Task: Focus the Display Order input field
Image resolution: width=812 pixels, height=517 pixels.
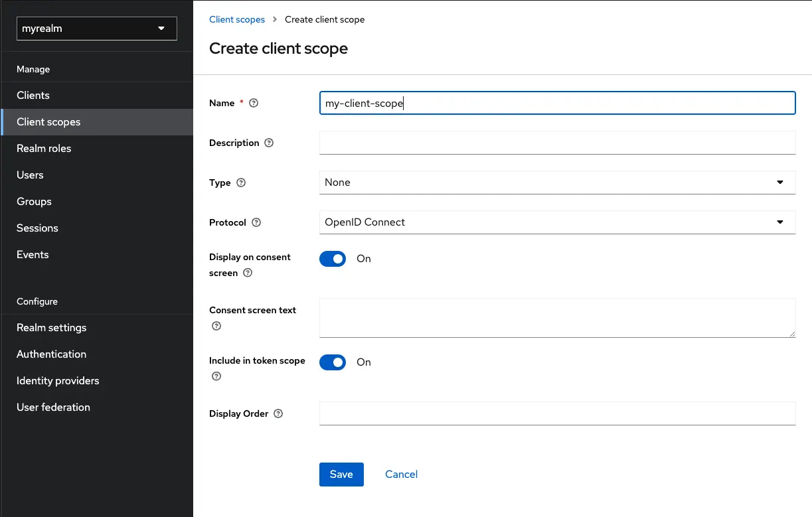Action: point(557,413)
